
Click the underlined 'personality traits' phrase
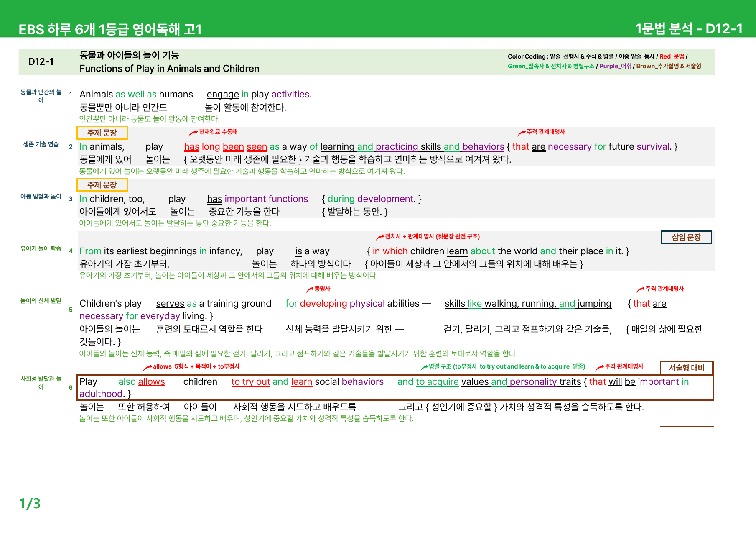[x=545, y=382]
